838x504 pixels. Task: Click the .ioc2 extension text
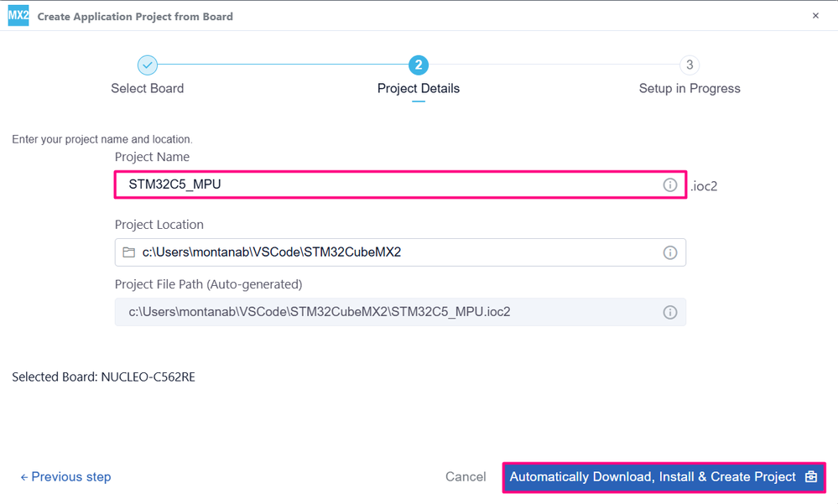point(704,186)
